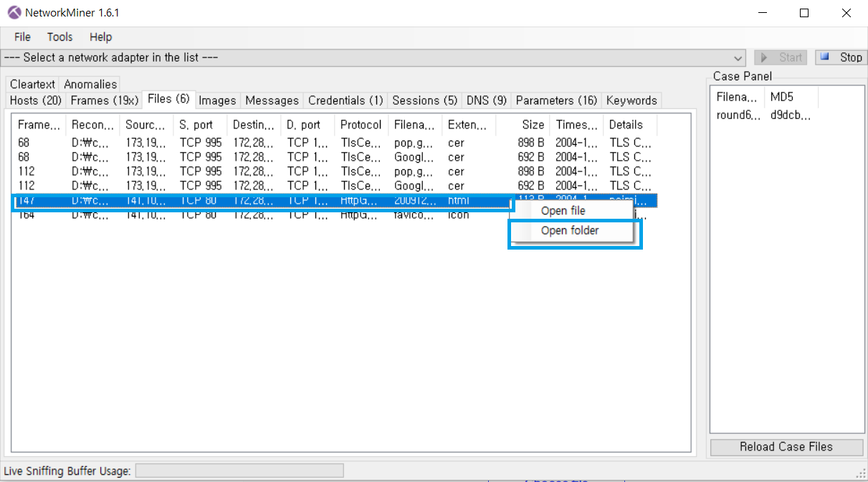This screenshot has width=868, height=482.
Task: Switch to the Cleartext tab
Action: [x=32, y=84]
